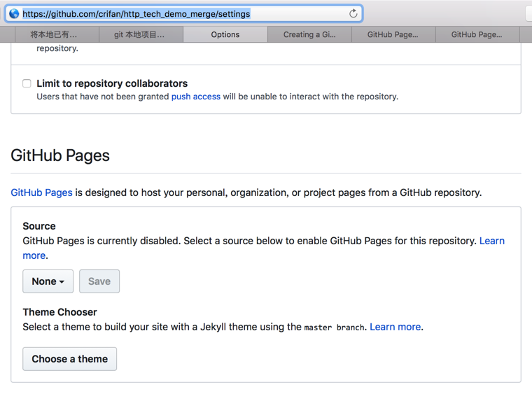Click Learn more beside master branch text
The image size is (532, 408).
click(x=395, y=327)
